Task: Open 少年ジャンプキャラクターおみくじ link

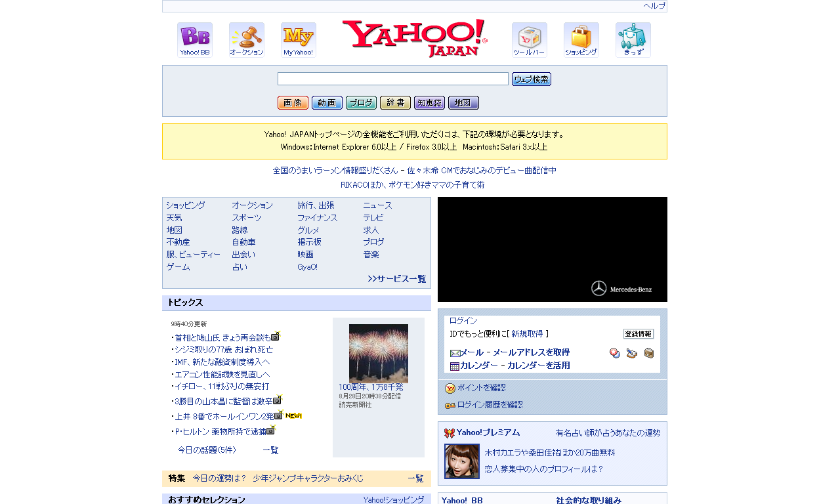Action: tap(308, 478)
